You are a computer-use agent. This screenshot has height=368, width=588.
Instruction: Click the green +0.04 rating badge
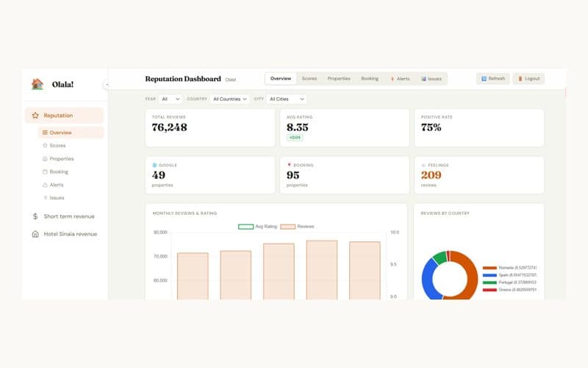point(295,138)
